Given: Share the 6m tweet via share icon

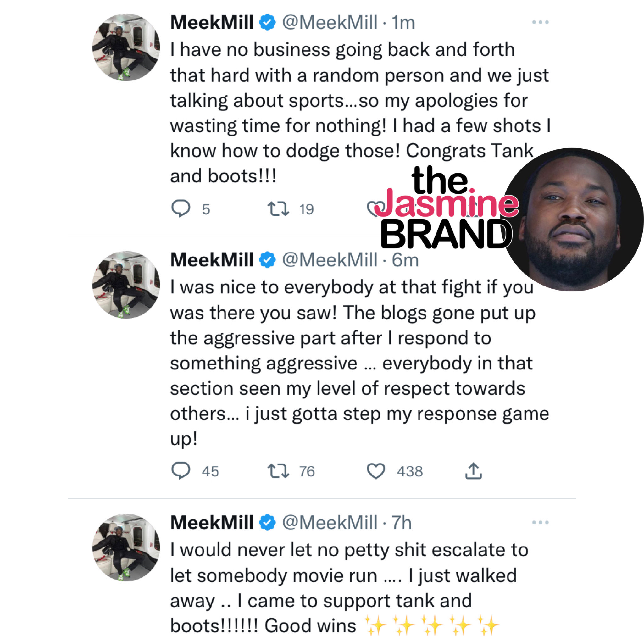Looking at the screenshot, I should click(473, 471).
